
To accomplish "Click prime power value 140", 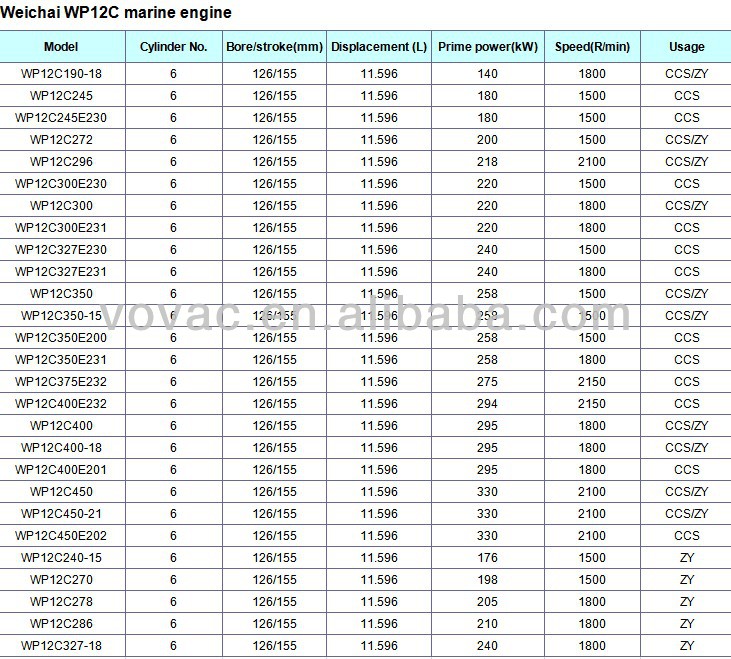I will tap(487, 74).
